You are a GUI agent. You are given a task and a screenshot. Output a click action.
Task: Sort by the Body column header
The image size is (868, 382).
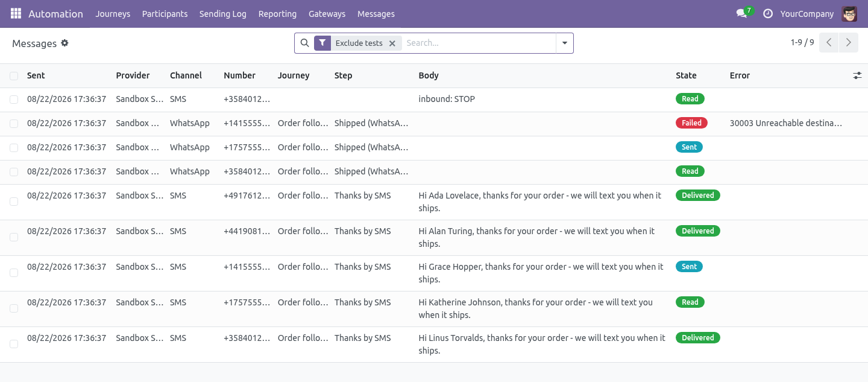429,75
